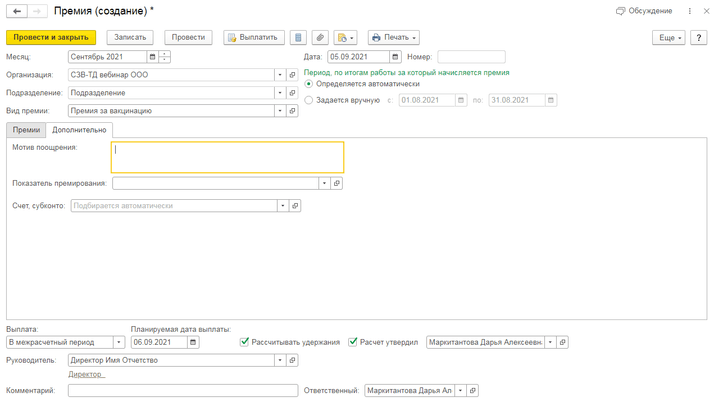Toggle Расчет утвердил checkbox
The width and height of the screenshot is (714, 408).
click(353, 342)
